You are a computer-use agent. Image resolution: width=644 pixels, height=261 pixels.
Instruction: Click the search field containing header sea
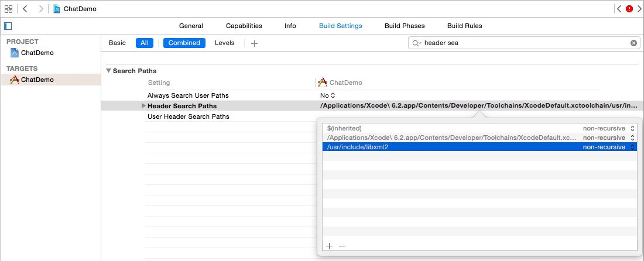[x=524, y=43]
